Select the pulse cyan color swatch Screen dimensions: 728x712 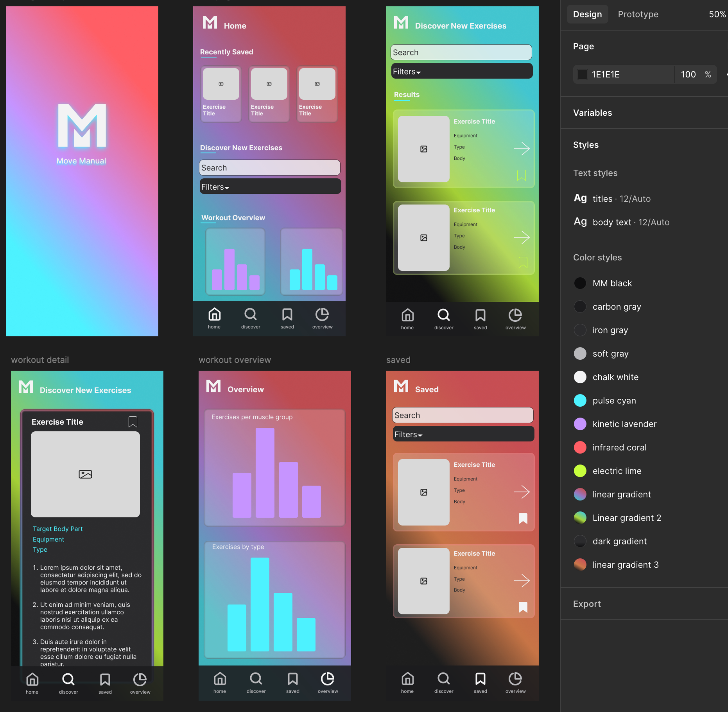pos(580,400)
